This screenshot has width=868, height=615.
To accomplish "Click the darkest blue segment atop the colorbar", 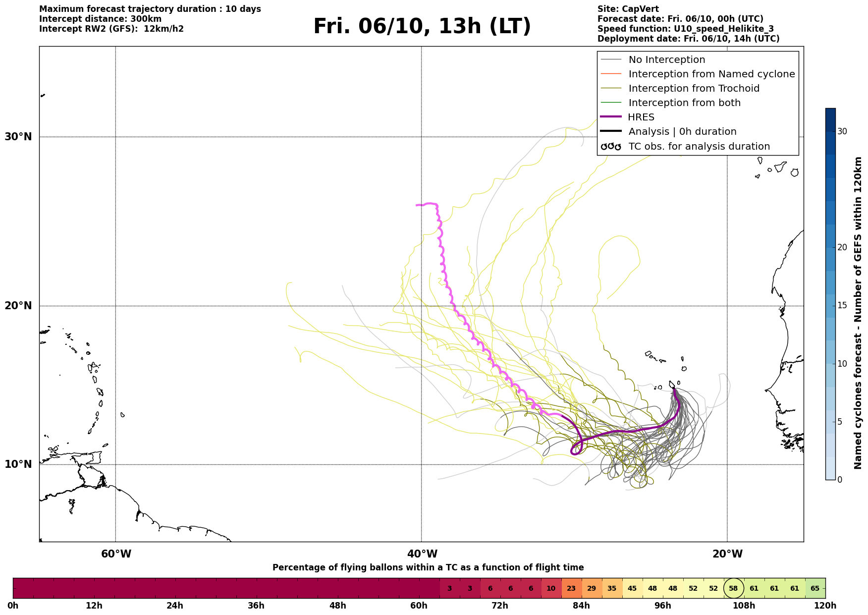I will [x=830, y=119].
